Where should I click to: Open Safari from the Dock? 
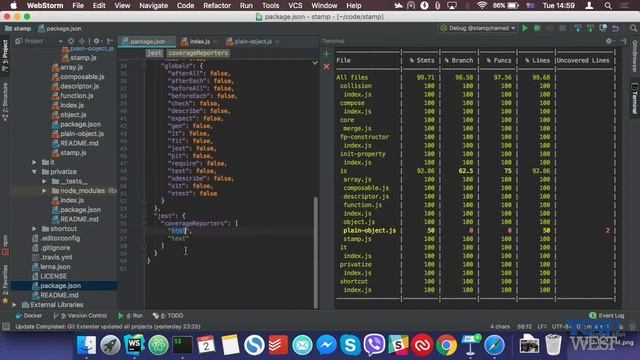click(x=494, y=345)
